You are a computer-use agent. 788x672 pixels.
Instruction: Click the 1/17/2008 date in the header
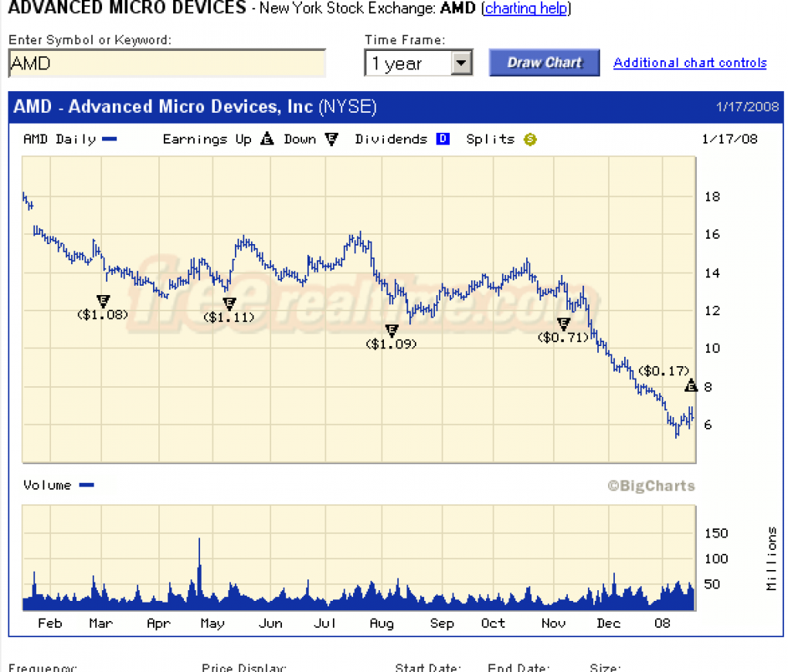(747, 107)
